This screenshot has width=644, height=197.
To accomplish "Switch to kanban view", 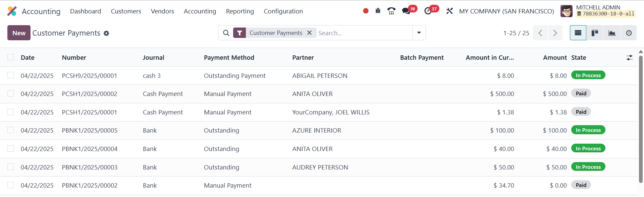I will (x=595, y=33).
